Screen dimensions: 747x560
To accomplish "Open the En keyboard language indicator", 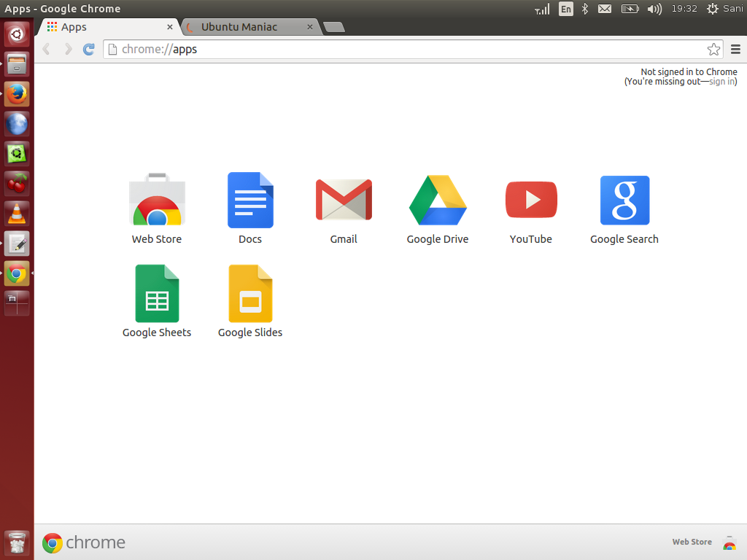I will click(x=565, y=9).
